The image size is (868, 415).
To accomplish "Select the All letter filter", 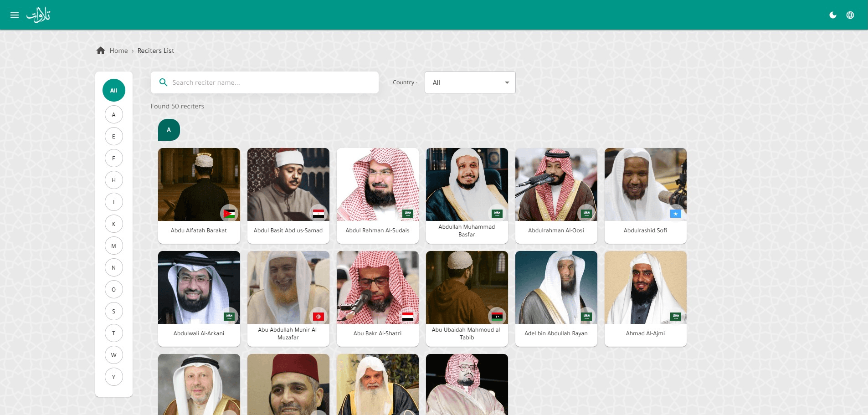I will 114,90.
